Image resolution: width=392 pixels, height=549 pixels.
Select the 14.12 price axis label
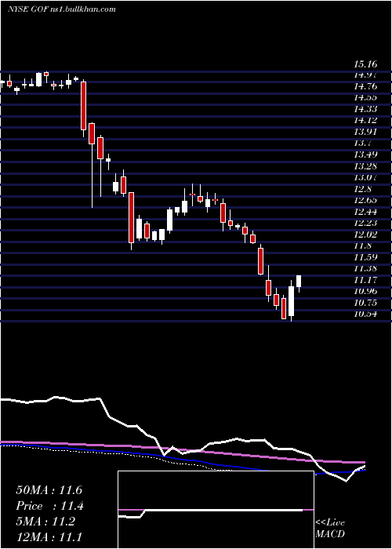click(x=365, y=121)
